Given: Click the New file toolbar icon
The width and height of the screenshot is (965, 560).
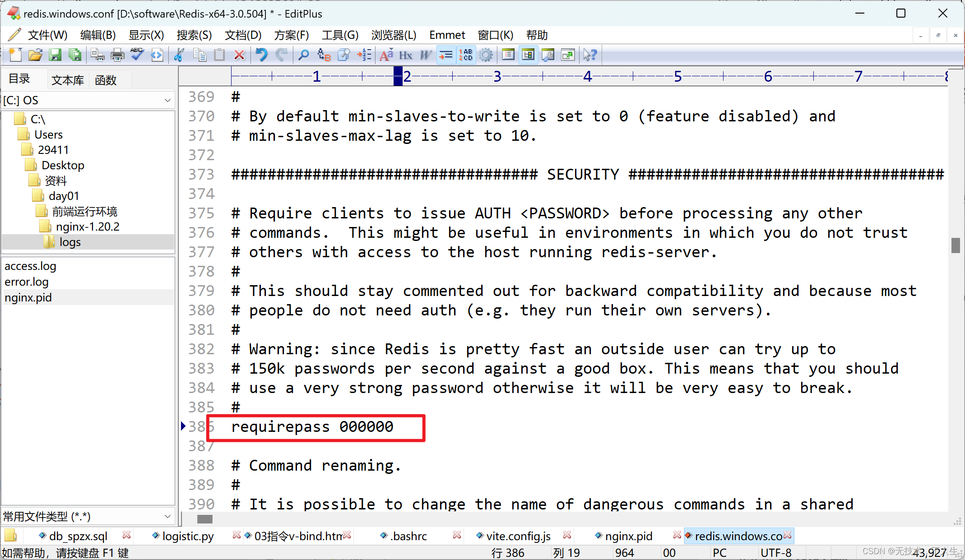Looking at the screenshot, I should [x=15, y=55].
